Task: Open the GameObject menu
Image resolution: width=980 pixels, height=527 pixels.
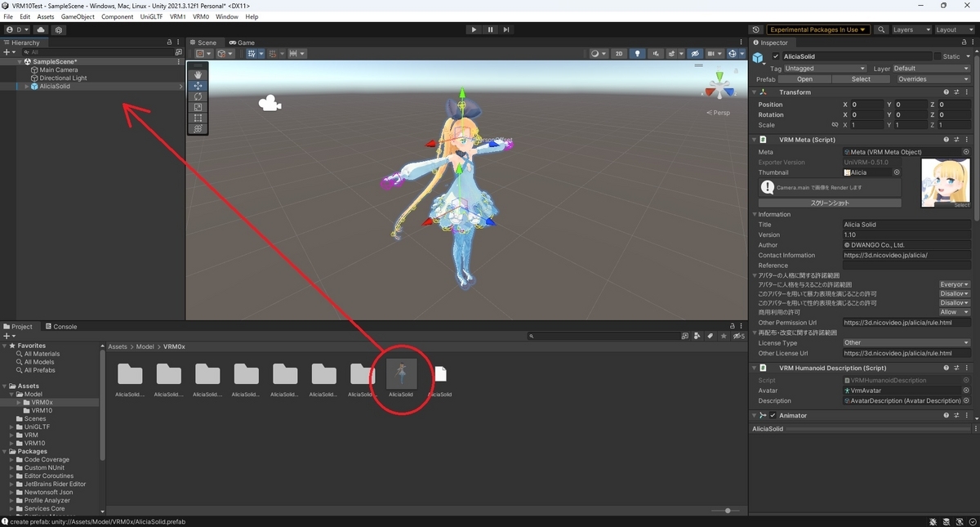Action: 78,16
